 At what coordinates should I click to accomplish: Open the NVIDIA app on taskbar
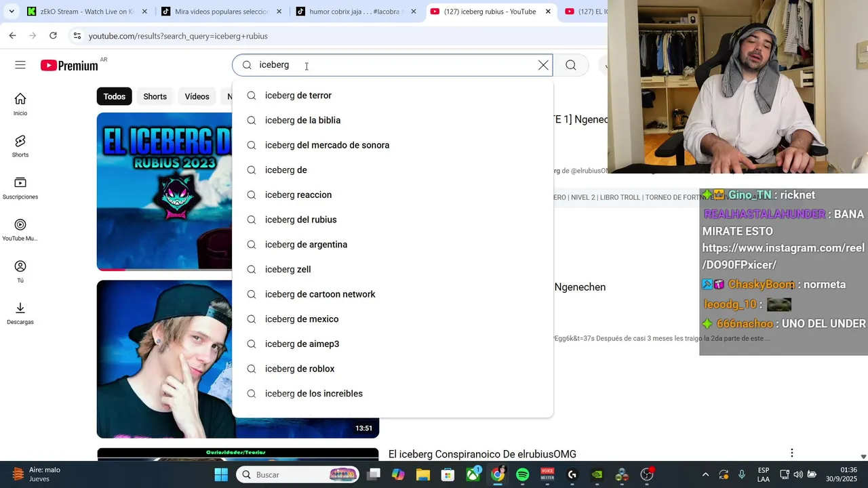click(597, 474)
